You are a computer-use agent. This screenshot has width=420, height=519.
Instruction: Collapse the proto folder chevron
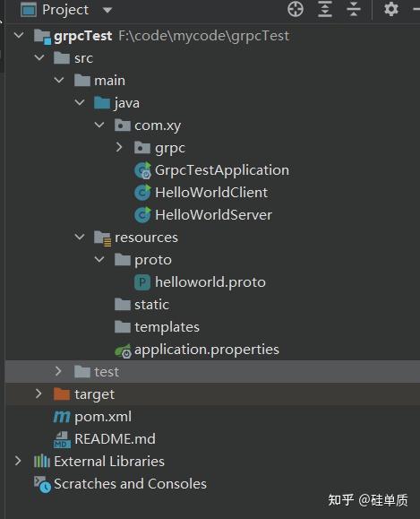[x=99, y=259]
